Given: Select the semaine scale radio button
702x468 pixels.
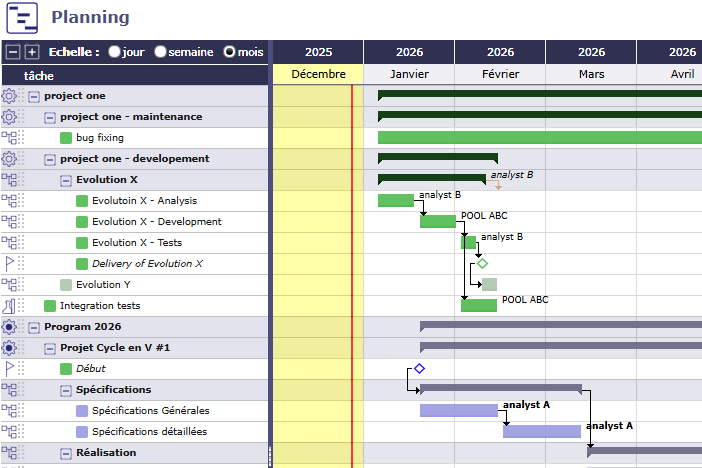Looking at the screenshot, I should [x=160, y=52].
